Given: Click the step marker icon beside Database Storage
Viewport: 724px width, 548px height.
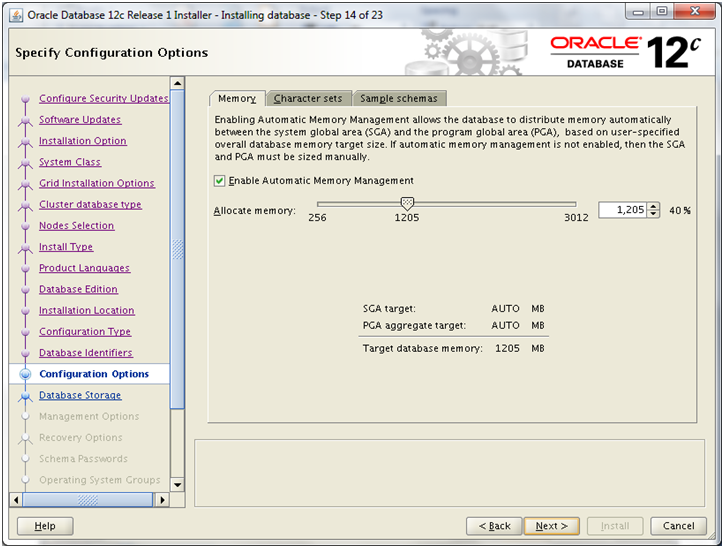Looking at the screenshot, I should pos(25,396).
